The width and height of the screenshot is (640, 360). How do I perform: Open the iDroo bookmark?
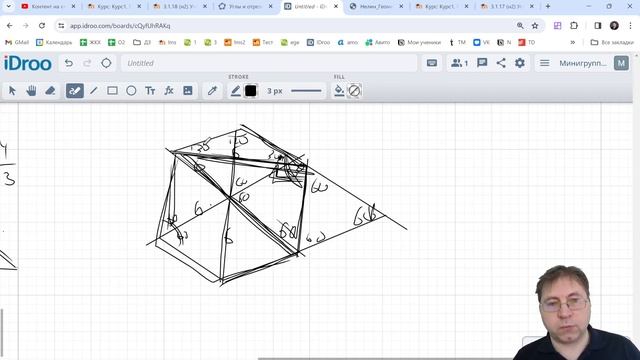318,42
